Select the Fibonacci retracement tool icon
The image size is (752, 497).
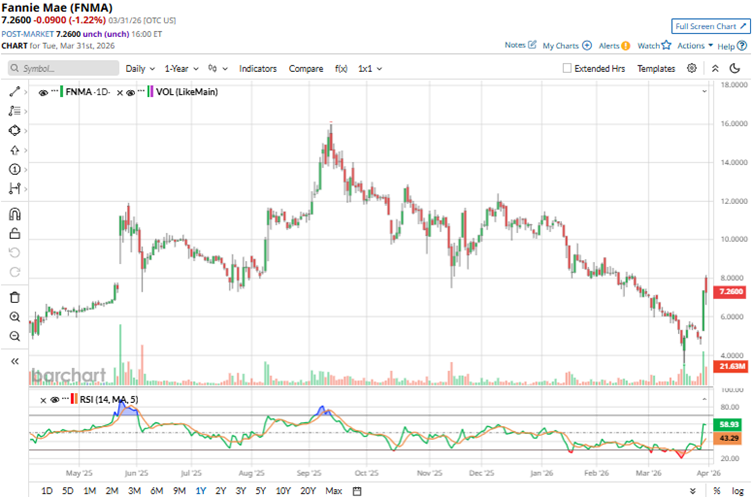(14, 111)
